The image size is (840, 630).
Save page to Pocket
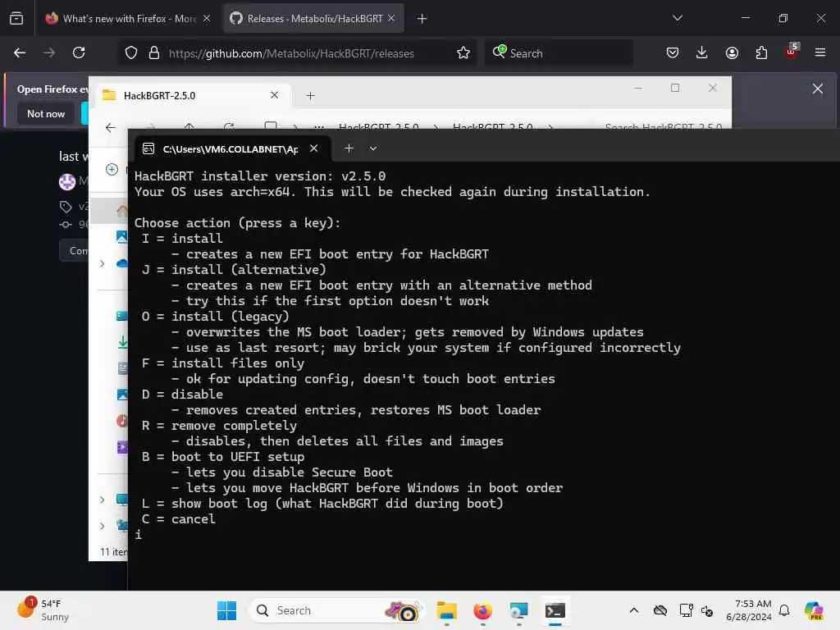[x=673, y=52]
